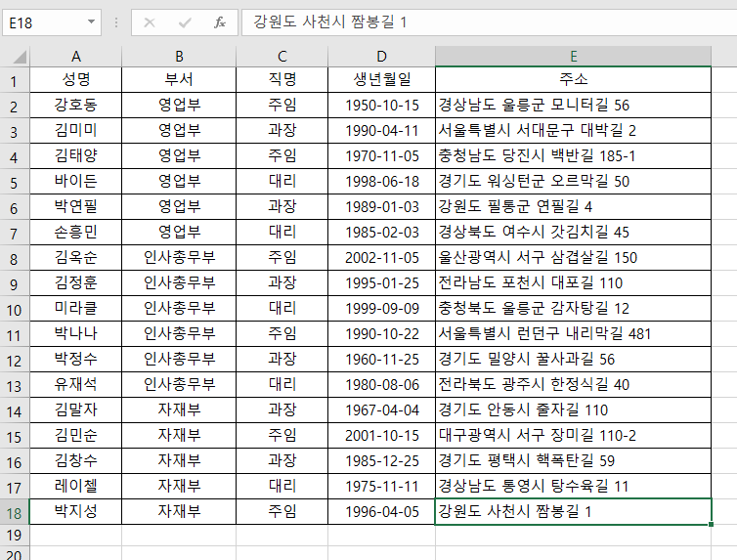Select the cell with name 레이첼

75,486
